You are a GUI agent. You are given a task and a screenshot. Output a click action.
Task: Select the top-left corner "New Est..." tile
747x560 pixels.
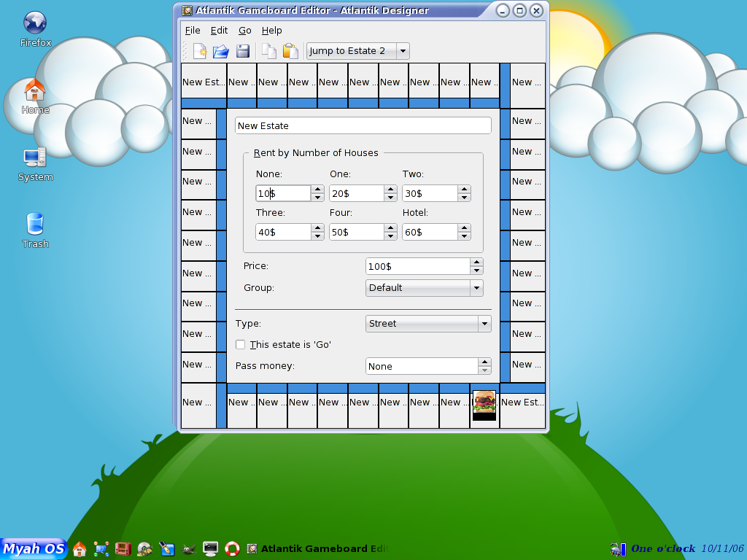pyautogui.click(x=204, y=86)
